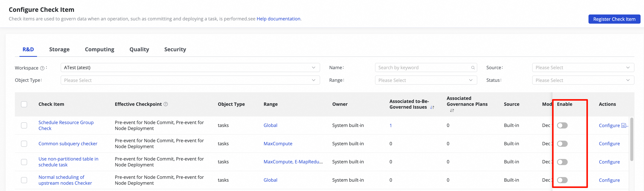
Task: Check the select-all header checkbox
Action: pyautogui.click(x=24, y=104)
